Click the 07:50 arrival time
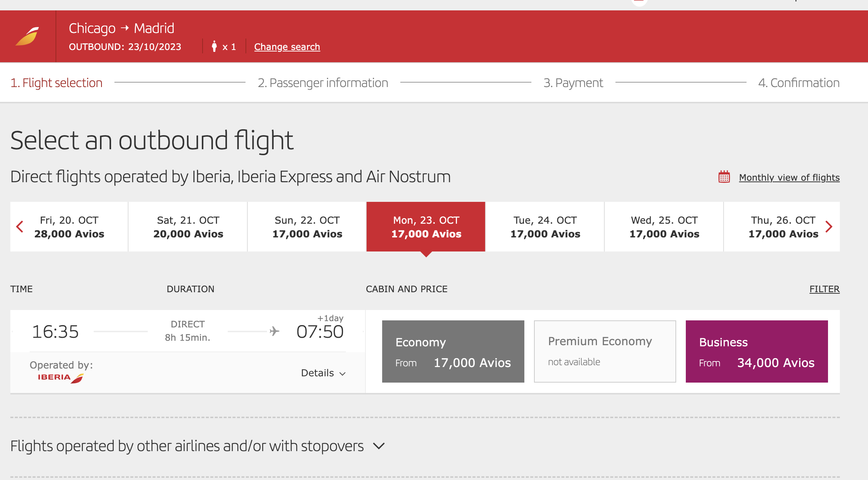Viewport: 868px width, 480px height. pos(320,332)
